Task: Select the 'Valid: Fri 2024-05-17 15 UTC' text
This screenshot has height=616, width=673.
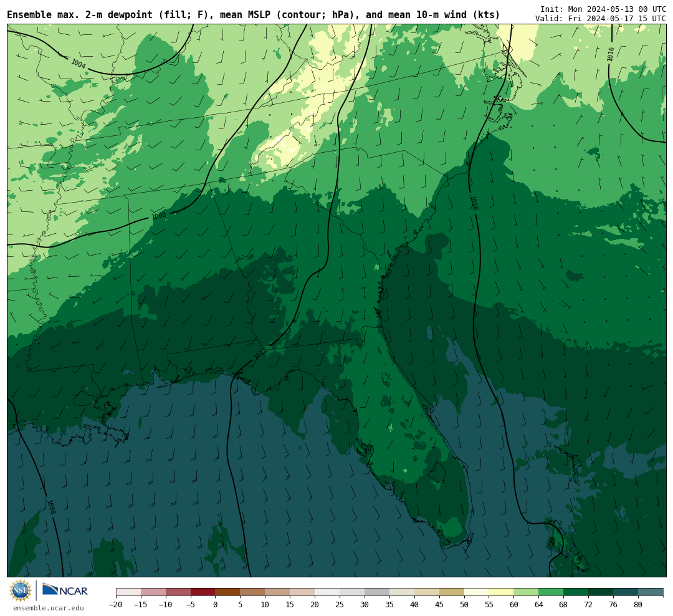Action: coord(601,19)
